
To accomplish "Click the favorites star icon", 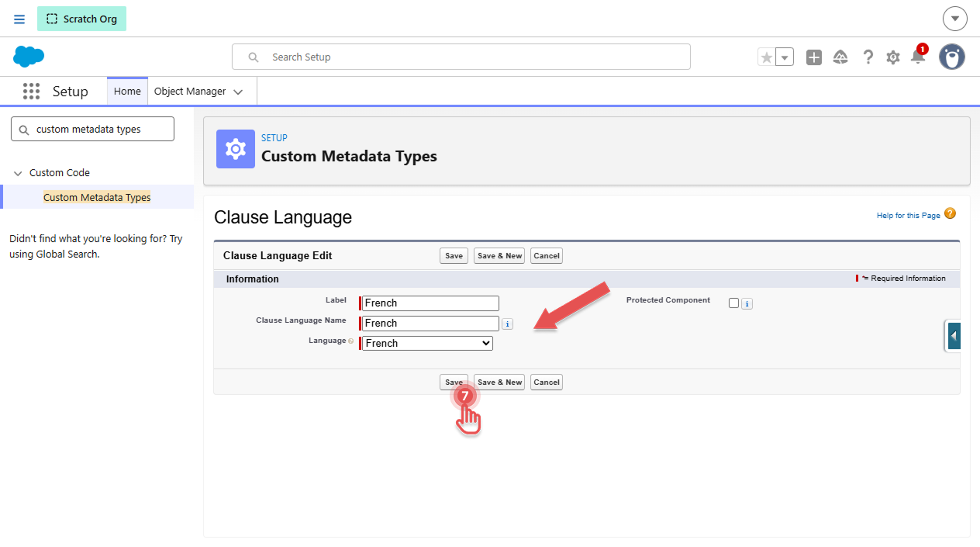I will (x=767, y=57).
